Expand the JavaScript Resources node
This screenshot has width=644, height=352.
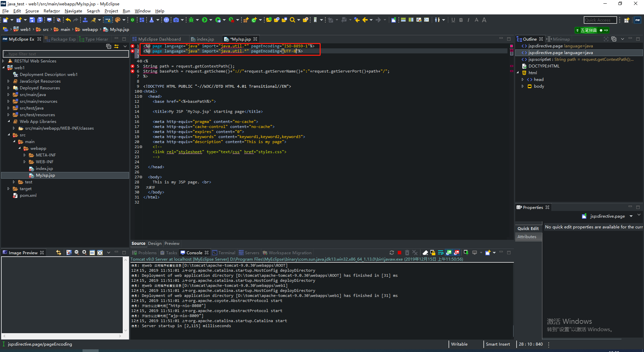coord(9,81)
